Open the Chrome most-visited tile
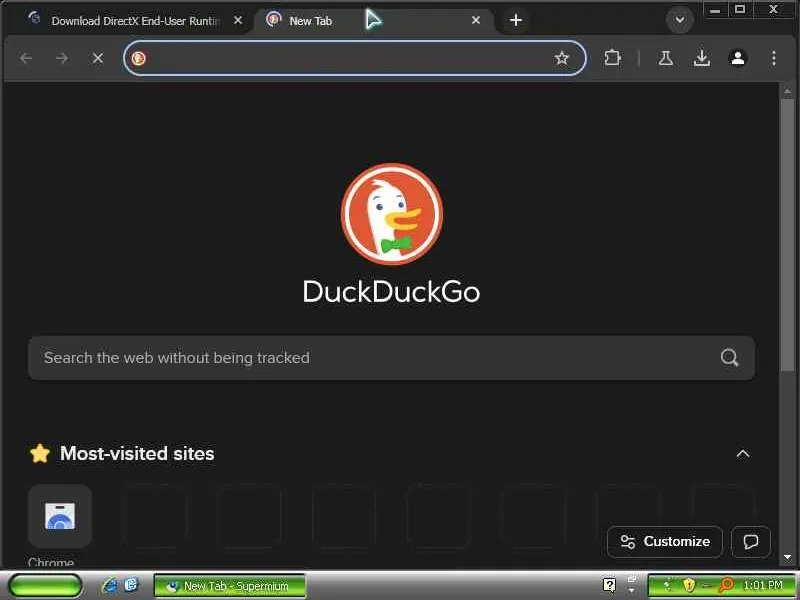The width and height of the screenshot is (800, 600). (x=60, y=516)
